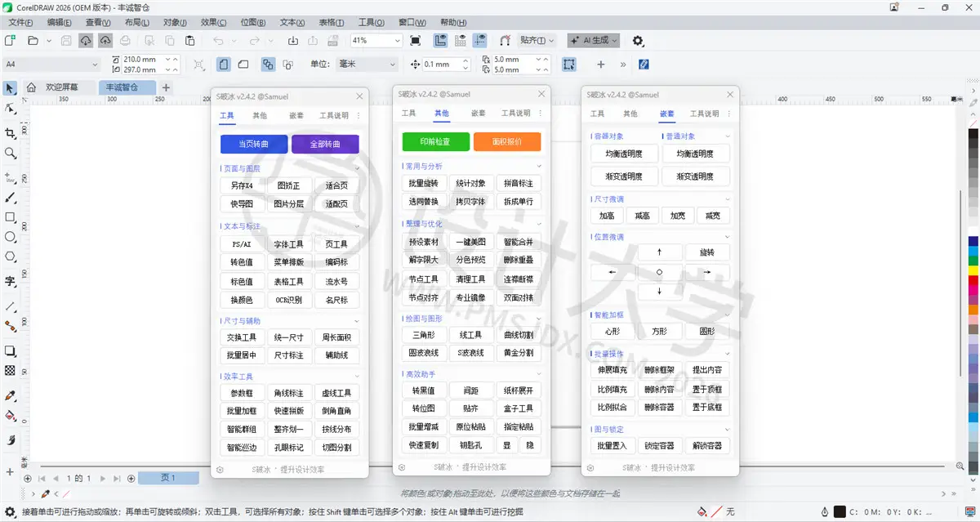Open the 表格 menu
Viewport: 980px width, 522px height.
pos(331,22)
